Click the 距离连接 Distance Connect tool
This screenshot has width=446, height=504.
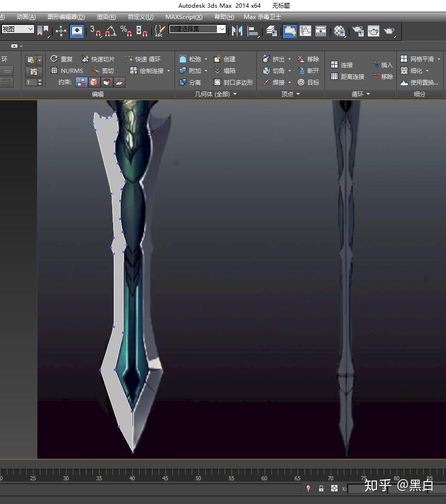348,76
